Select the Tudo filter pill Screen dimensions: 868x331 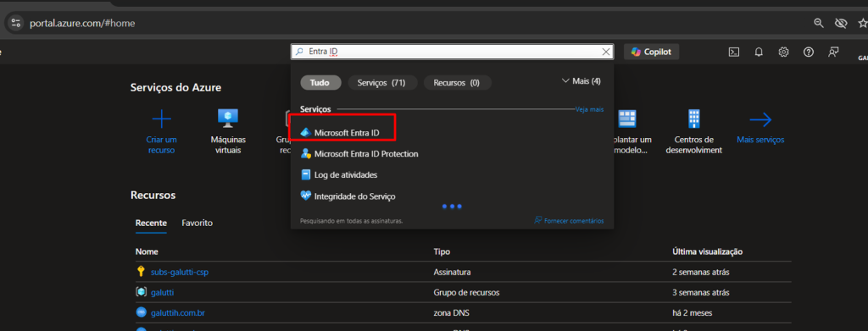pos(320,83)
